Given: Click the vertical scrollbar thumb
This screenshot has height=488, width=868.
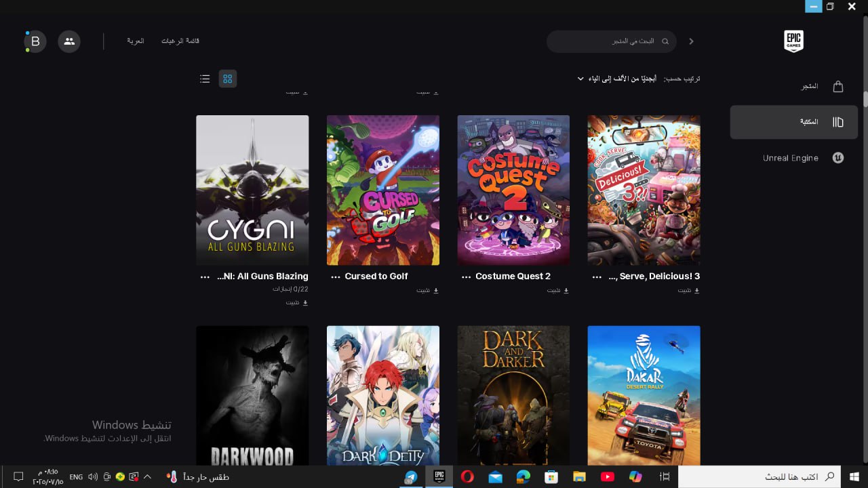Looking at the screenshot, I should [x=865, y=98].
